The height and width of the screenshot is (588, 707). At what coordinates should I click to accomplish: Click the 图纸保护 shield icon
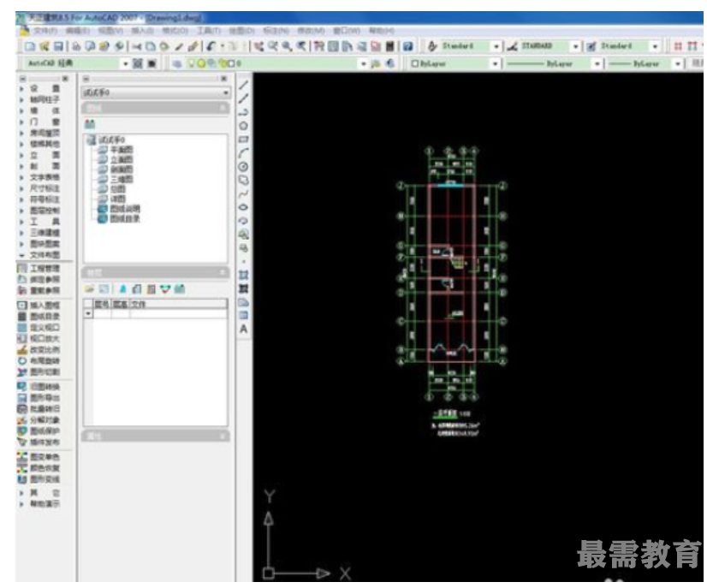tap(22, 431)
